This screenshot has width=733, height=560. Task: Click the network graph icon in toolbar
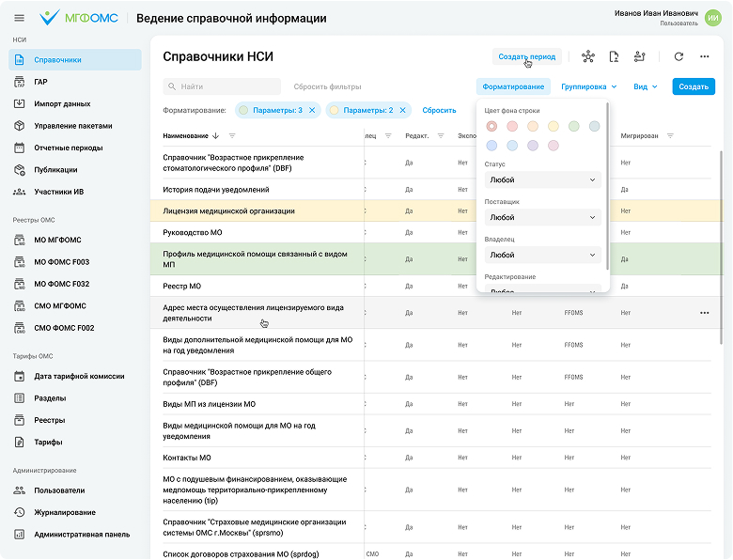point(588,57)
